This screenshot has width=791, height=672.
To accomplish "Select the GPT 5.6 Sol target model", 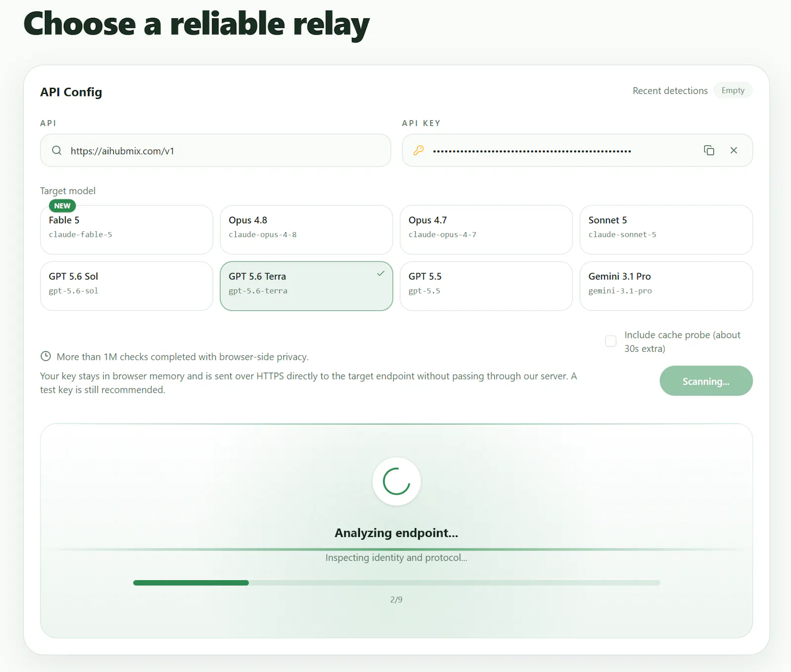I will 127,286.
